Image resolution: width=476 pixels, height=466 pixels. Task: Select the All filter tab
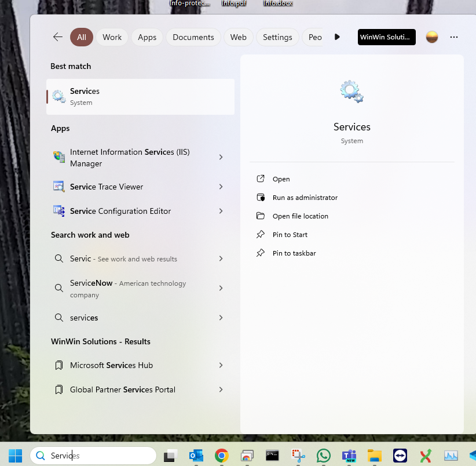pyautogui.click(x=81, y=37)
